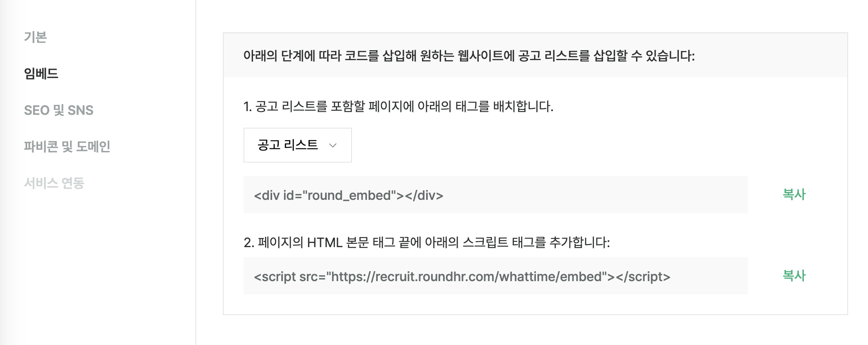Open the 기본 settings section

pyautogui.click(x=36, y=37)
